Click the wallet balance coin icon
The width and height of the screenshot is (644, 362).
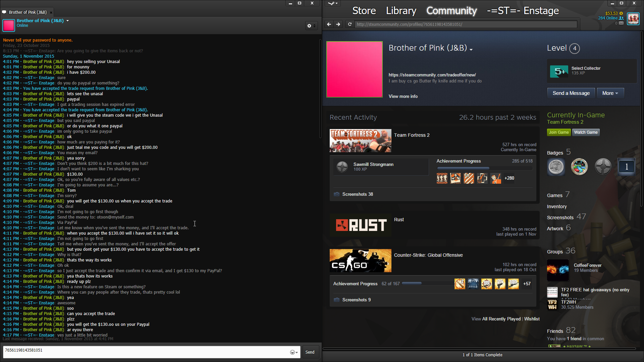(621, 13)
